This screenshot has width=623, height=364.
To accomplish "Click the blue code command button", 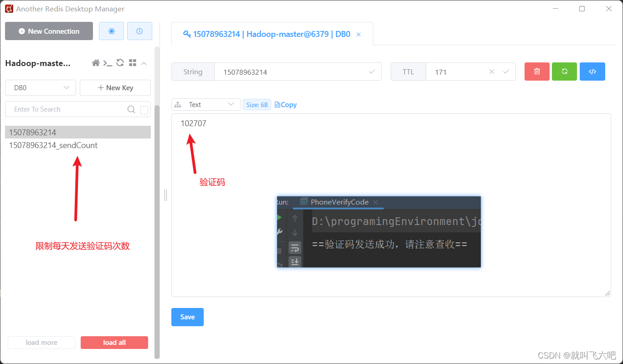I will point(592,72).
